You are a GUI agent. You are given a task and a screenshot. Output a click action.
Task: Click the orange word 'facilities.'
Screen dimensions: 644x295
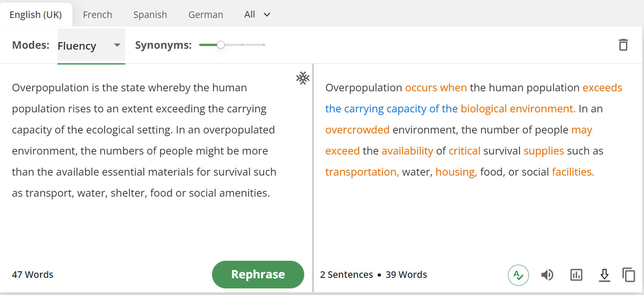[573, 172]
